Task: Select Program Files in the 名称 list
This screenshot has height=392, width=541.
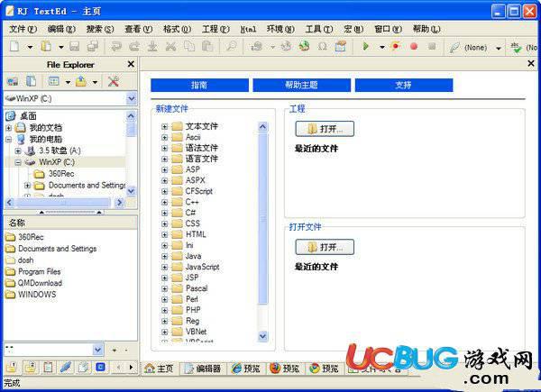Action: [x=40, y=271]
